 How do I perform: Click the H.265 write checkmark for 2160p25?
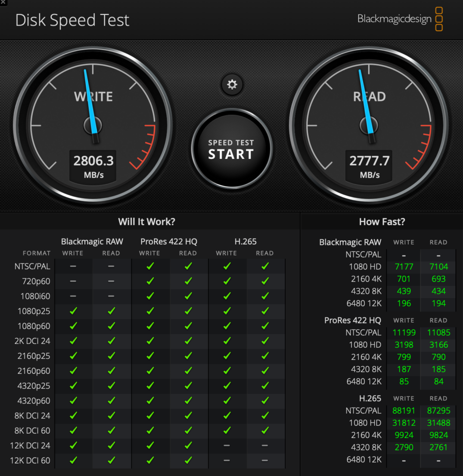(227, 356)
